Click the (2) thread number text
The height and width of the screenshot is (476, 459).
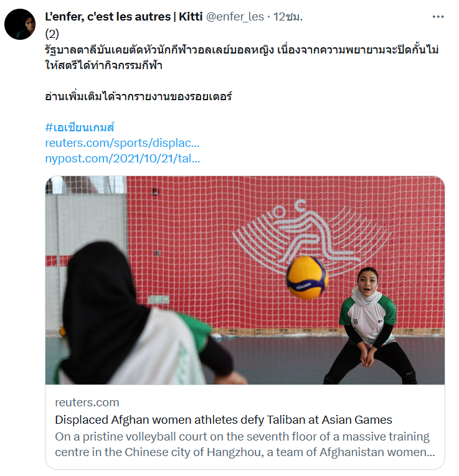[x=52, y=34]
